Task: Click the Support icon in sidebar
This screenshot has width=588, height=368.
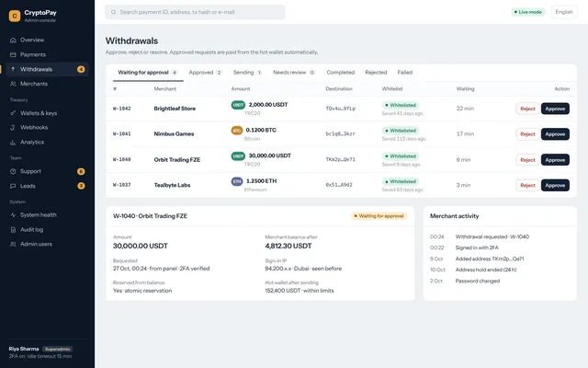Action: (x=13, y=171)
